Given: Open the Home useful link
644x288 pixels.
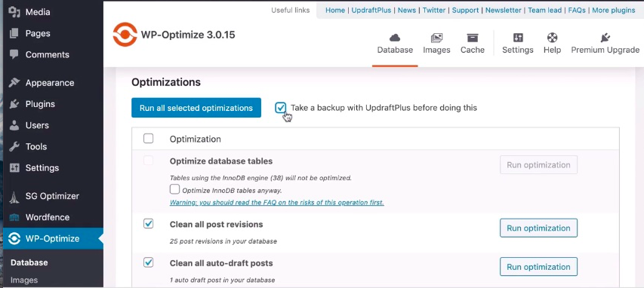Looking at the screenshot, I should point(335,11).
